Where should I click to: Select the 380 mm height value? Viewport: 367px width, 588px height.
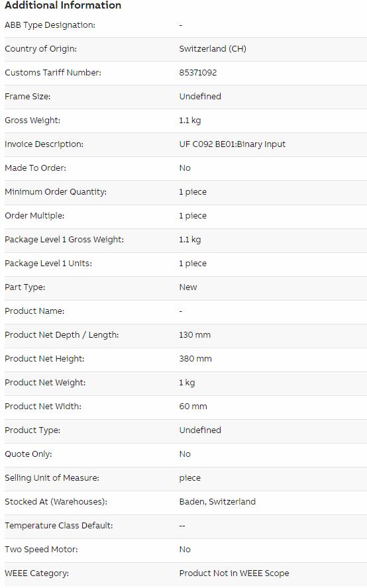[195, 358]
